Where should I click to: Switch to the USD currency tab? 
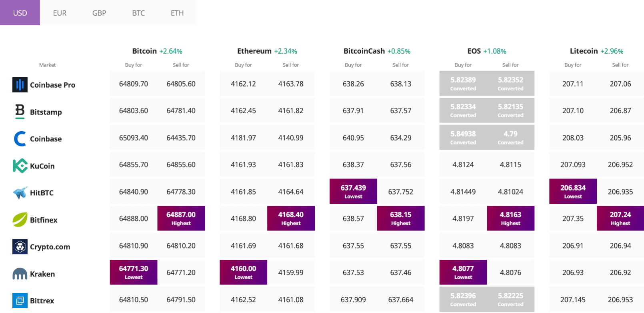(x=20, y=13)
